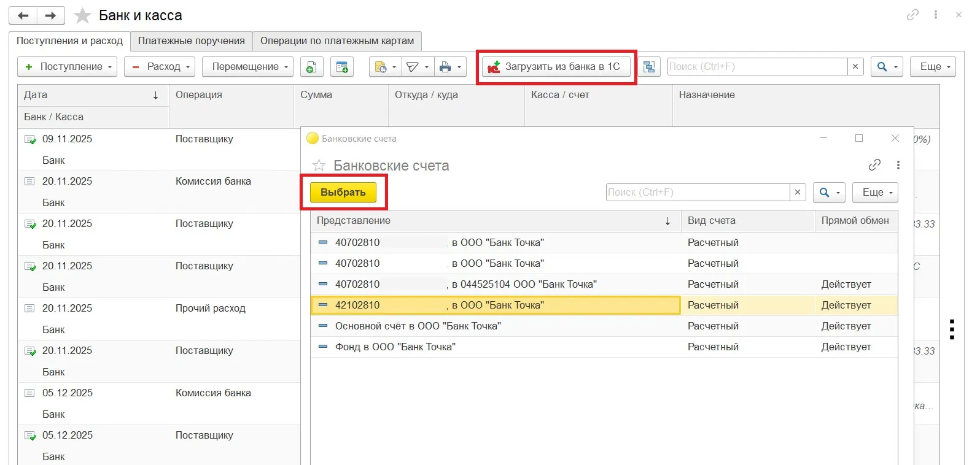Open the Операции по платежным картам tab
The image size is (980, 465).
coord(336,41)
